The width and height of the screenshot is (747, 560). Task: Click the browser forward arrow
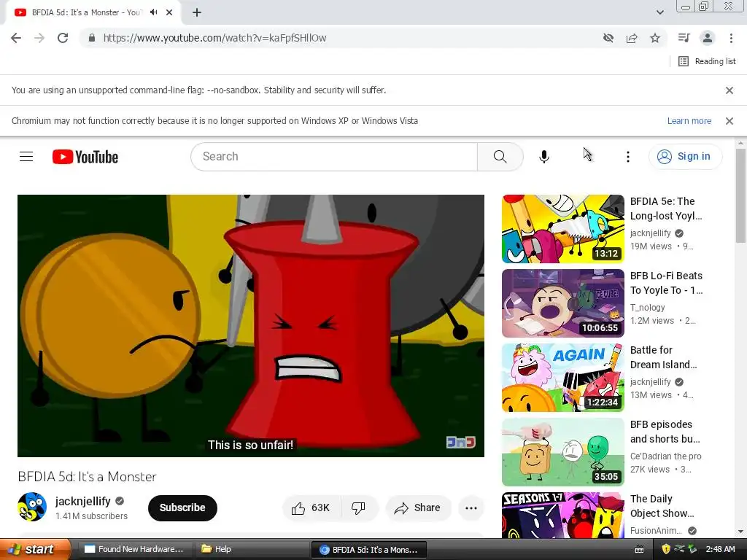point(39,38)
